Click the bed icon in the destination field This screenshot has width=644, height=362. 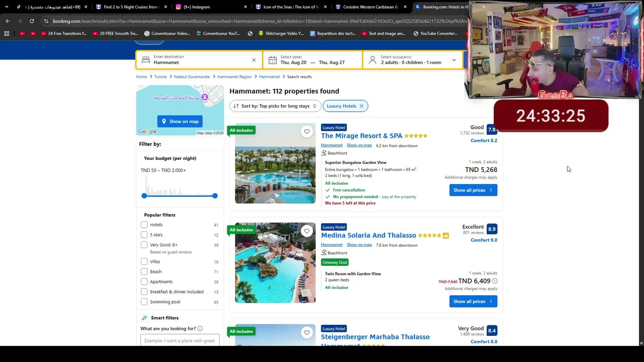[x=145, y=60]
